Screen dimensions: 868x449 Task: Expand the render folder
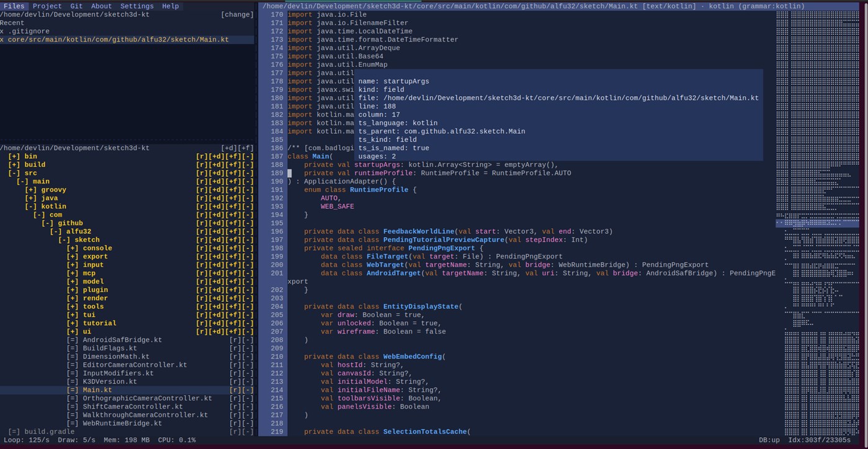pos(73,298)
